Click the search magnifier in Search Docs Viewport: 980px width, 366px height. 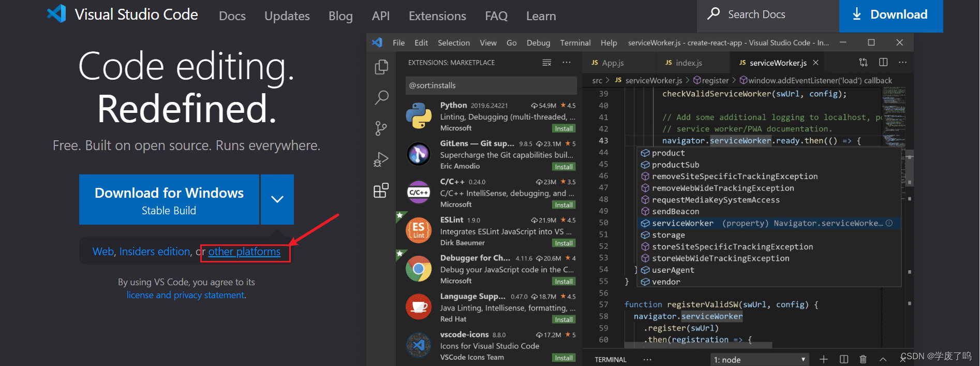point(714,13)
